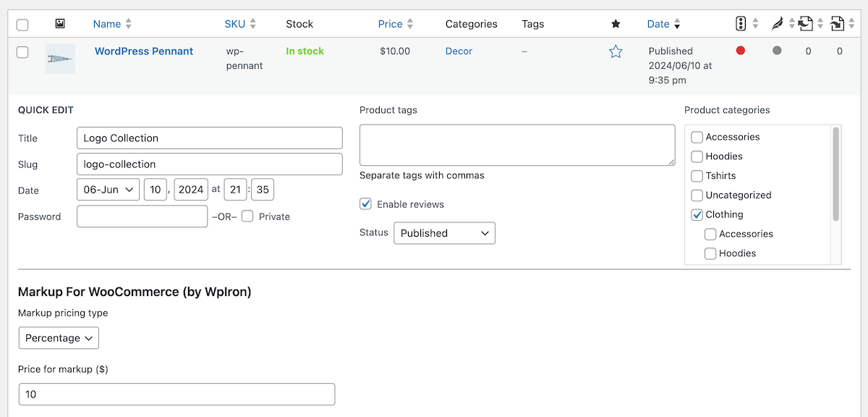Viewport: 868px width, 417px height.
Task: Click the hour field showing 21
Action: [235, 190]
